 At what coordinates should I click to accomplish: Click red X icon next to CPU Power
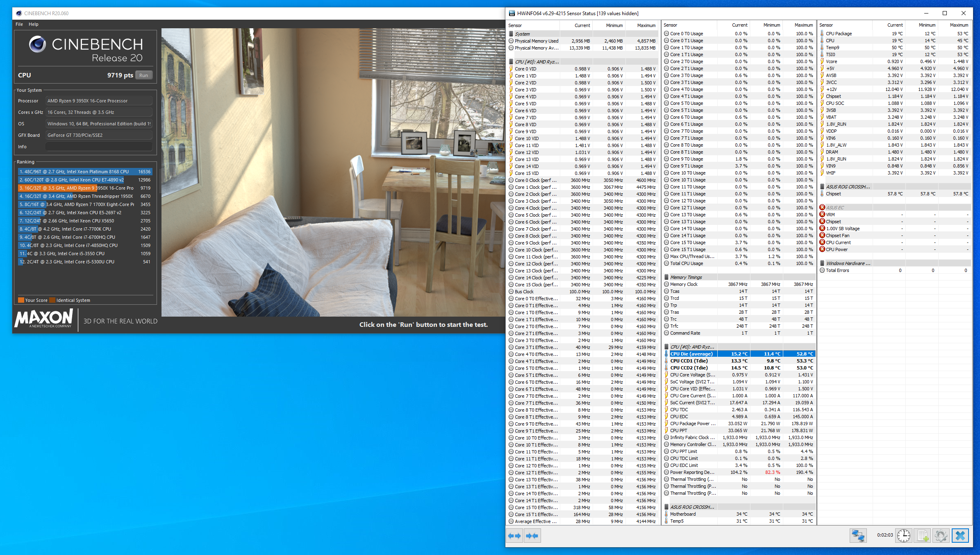pos(822,249)
